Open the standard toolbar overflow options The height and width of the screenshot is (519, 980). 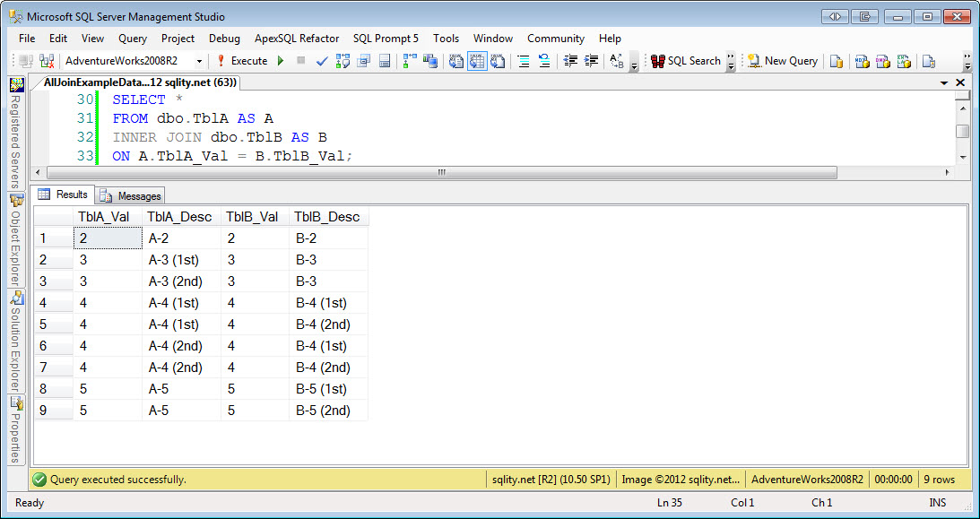point(967,61)
